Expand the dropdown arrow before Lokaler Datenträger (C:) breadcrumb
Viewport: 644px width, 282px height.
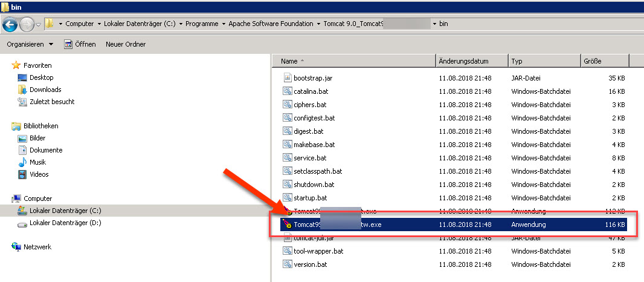click(100, 24)
